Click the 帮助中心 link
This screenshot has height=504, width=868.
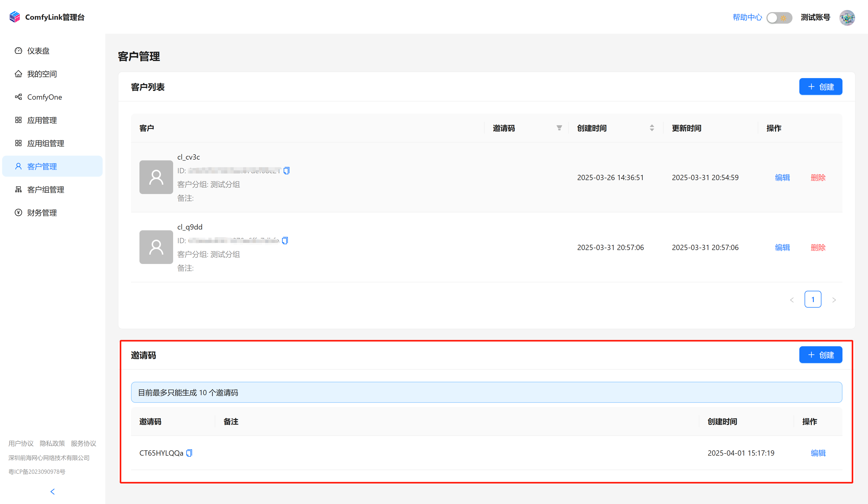coord(747,17)
